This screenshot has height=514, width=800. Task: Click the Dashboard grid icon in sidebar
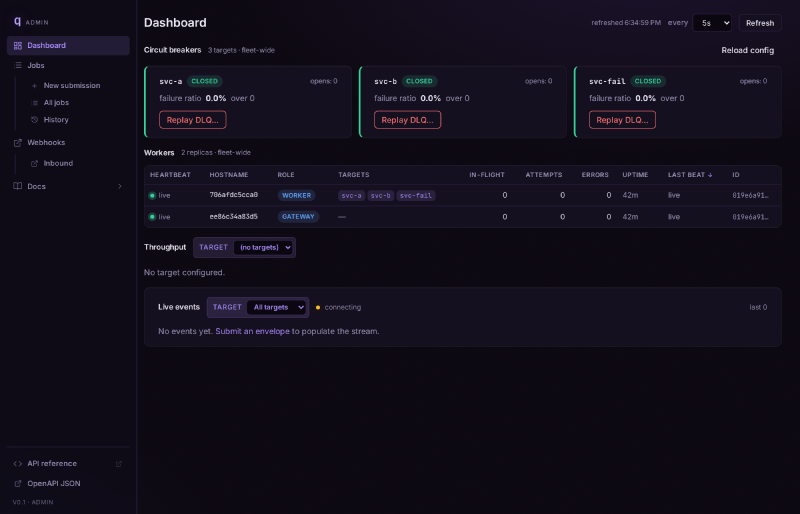pos(18,45)
